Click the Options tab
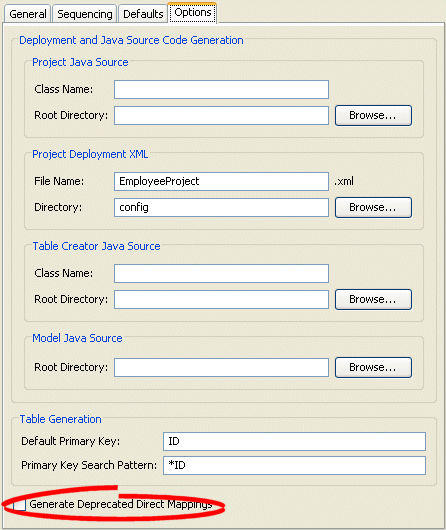 (193, 13)
